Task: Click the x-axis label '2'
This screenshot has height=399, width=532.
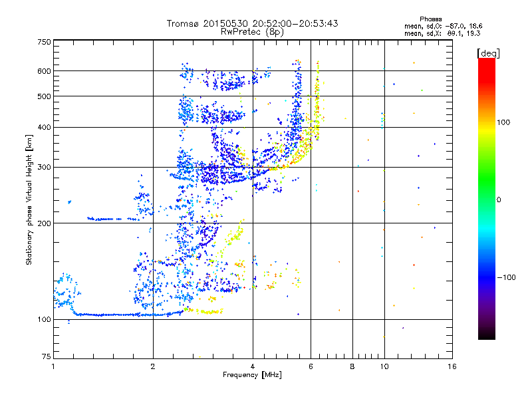Action: tap(153, 366)
